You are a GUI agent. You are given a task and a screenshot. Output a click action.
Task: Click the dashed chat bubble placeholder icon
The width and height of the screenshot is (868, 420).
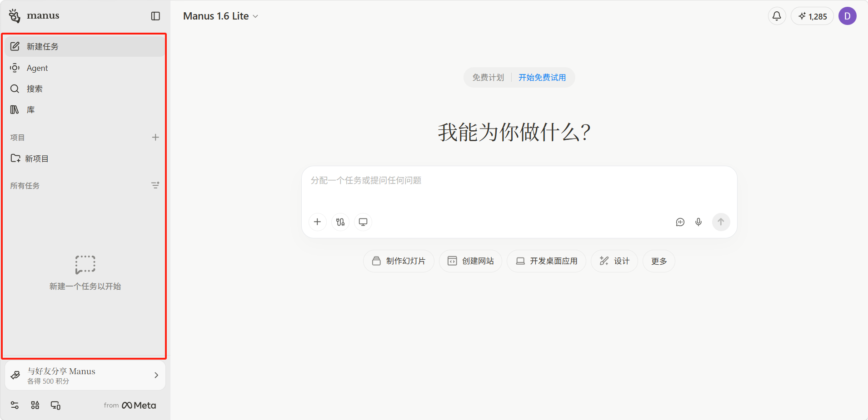85,264
